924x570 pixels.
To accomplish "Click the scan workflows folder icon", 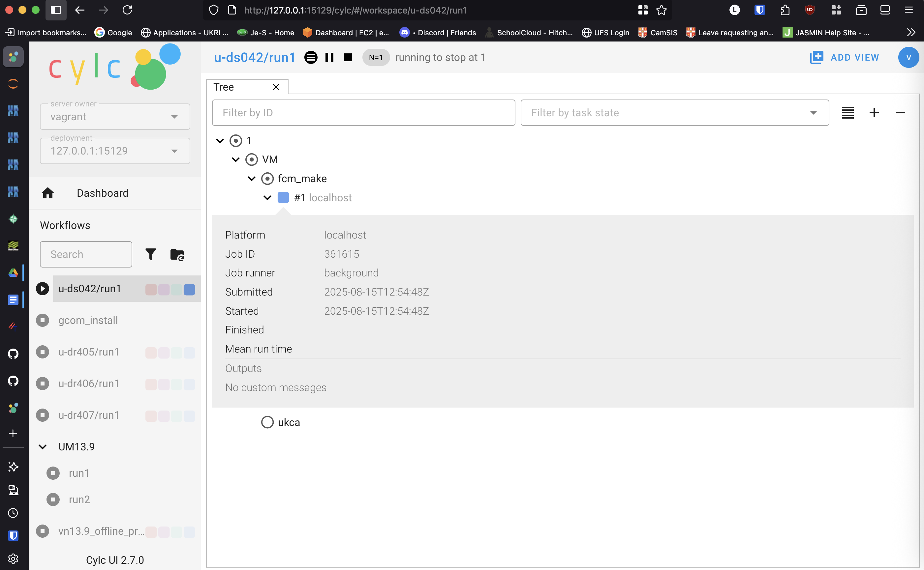I will click(x=177, y=255).
